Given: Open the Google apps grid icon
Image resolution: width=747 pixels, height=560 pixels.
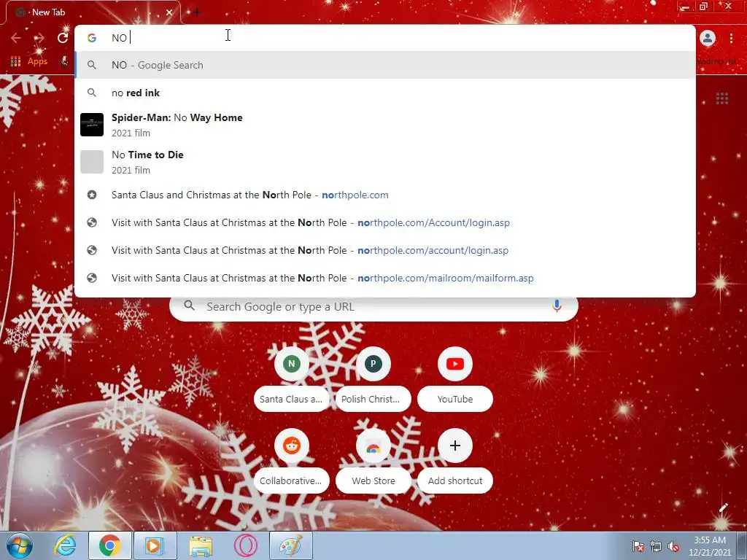Looking at the screenshot, I should pyautogui.click(x=722, y=98).
